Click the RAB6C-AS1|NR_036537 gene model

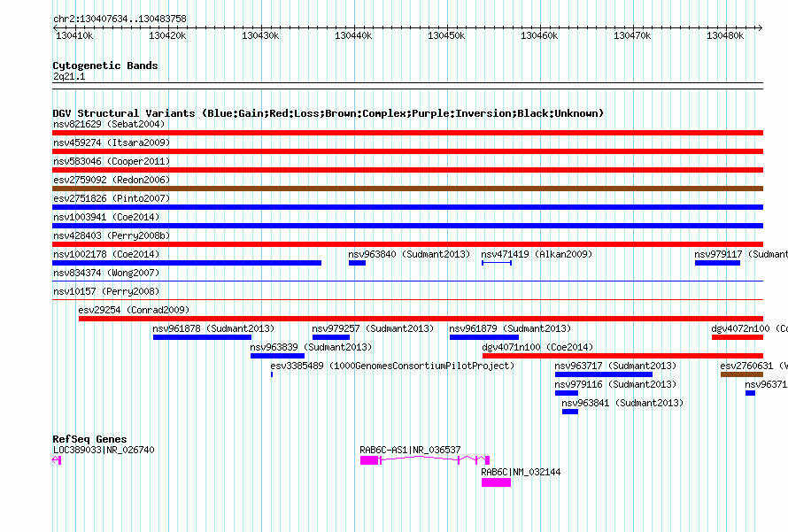(x=425, y=460)
